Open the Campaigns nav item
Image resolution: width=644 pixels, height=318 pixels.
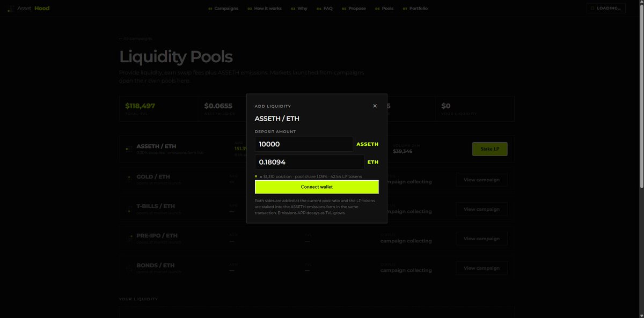[x=223, y=9]
